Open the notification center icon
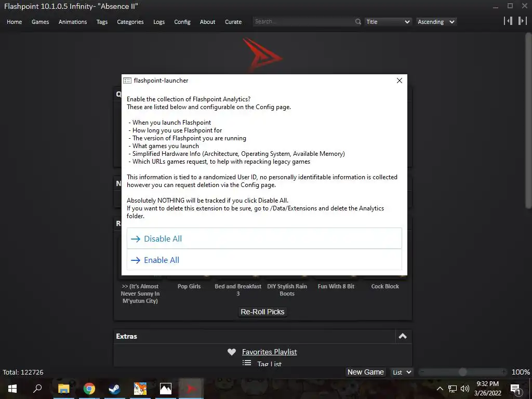The image size is (532, 399). (516, 389)
